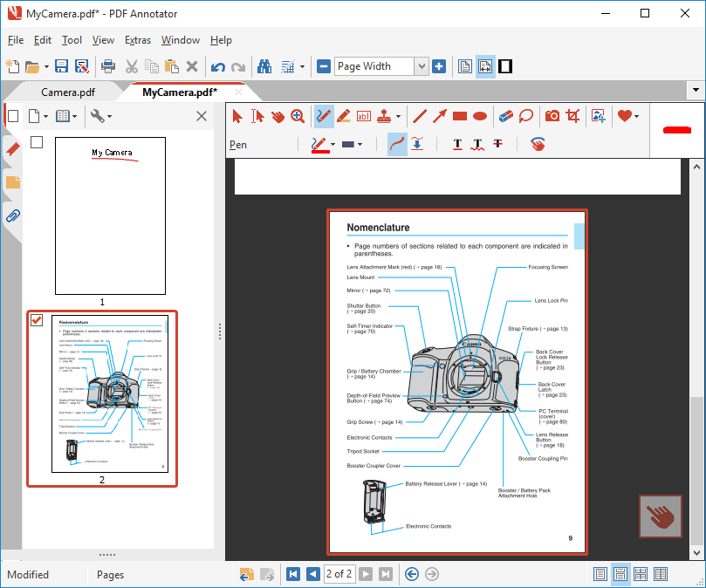This screenshot has width=706, height=588.
Task: Select the Text select tool
Action: click(x=257, y=116)
